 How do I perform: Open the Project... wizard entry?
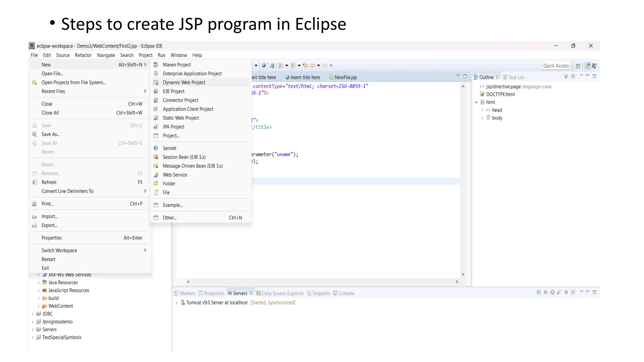[x=201, y=135]
